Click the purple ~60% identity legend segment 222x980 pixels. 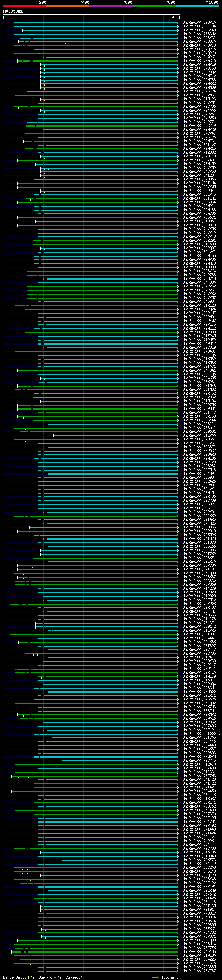point(111,6)
